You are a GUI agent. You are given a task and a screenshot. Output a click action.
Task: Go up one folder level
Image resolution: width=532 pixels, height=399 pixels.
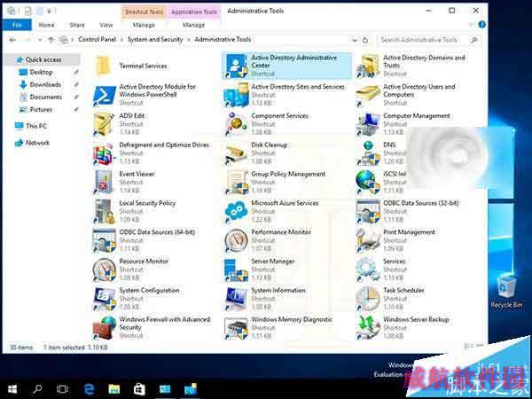[51, 40]
